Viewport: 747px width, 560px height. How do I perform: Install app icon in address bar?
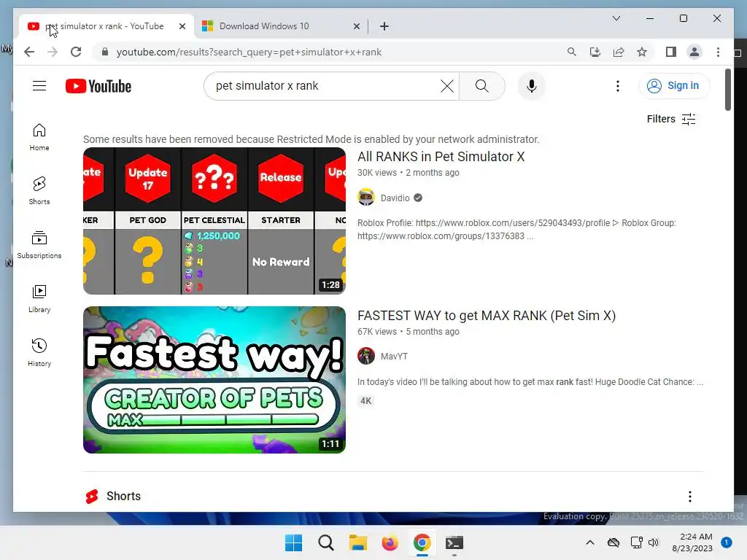595,52
